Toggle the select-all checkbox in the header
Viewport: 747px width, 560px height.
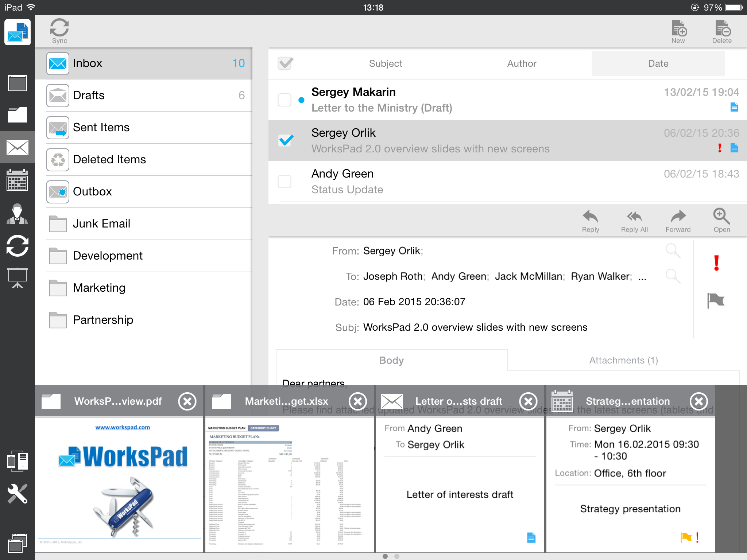click(285, 63)
